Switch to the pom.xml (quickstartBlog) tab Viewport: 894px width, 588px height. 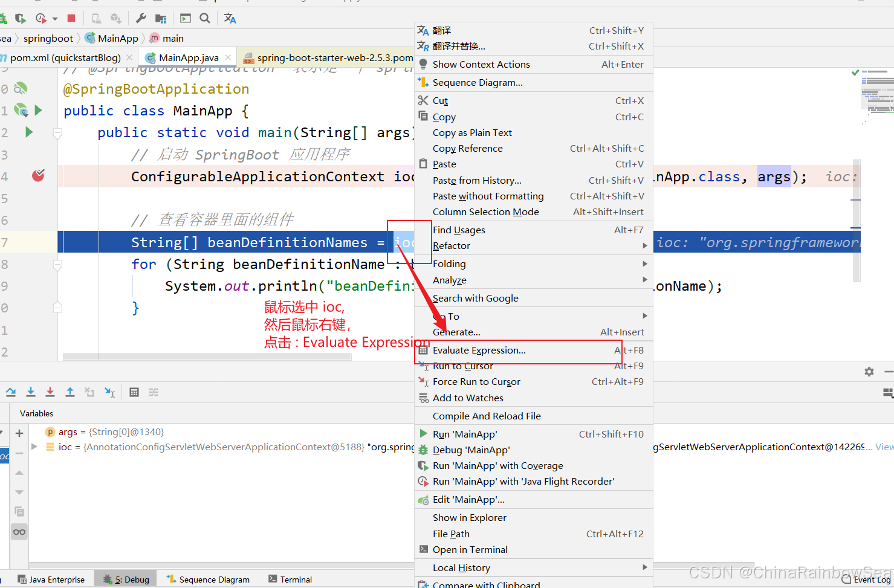(65, 57)
